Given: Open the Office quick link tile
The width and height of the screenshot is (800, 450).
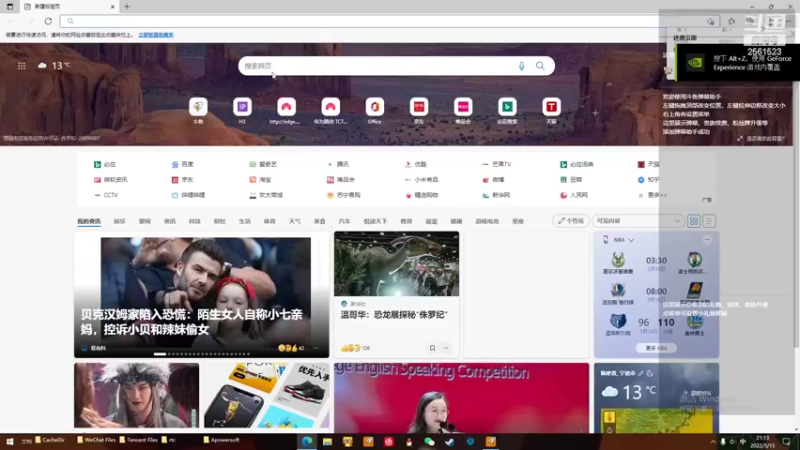Looking at the screenshot, I should point(374,107).
